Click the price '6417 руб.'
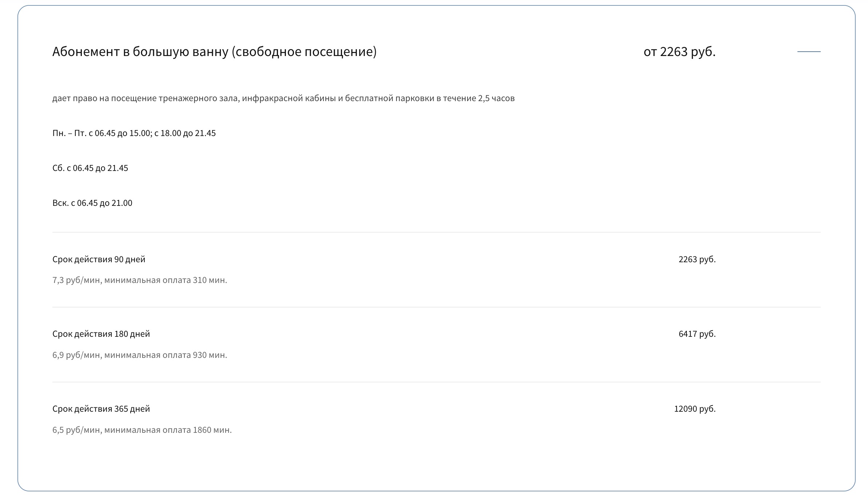The height and width of the screenshot is (499, 868). click(697, 334)
